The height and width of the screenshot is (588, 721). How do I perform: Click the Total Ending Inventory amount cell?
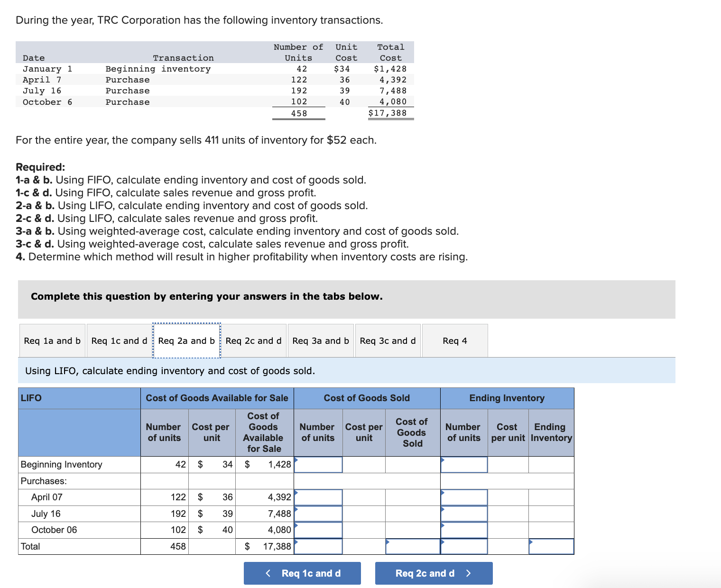pos(551,546)
